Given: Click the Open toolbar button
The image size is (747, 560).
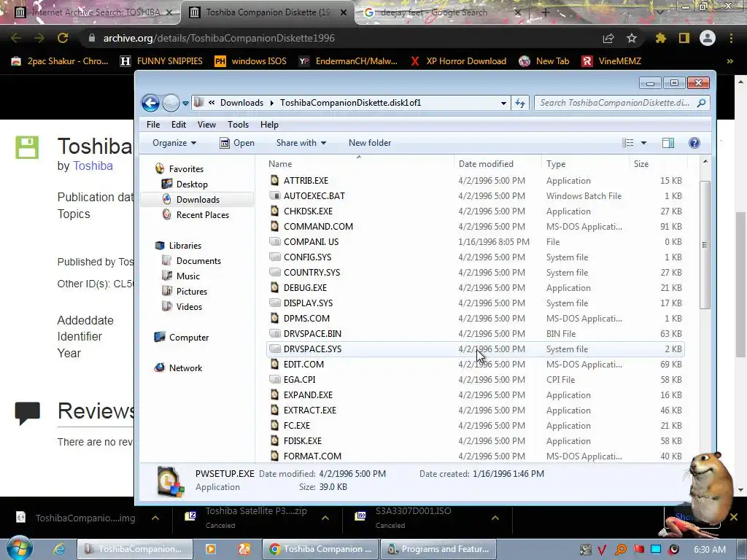Looking at the screenshot, I should 237,143.
